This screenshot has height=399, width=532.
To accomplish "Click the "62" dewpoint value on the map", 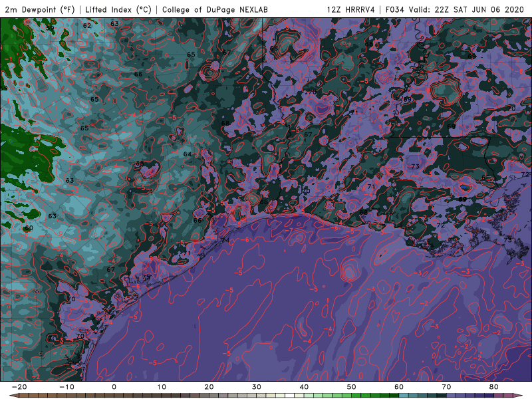I will tap(87, 25).
